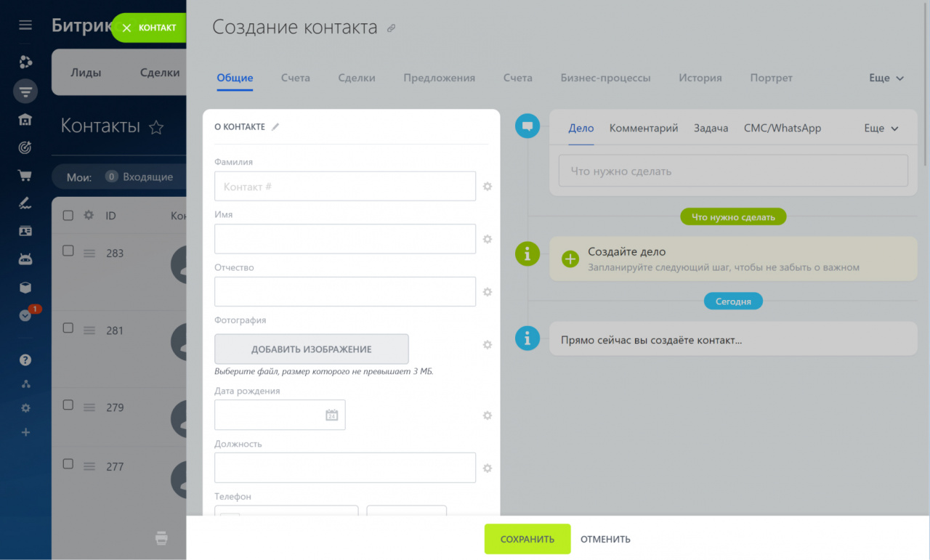The width and height of the screenshot is (930, 560).
Task: Click the three-circles icon at the top of the sidebar
Action: pyautogui.click(x=25, y=62)
